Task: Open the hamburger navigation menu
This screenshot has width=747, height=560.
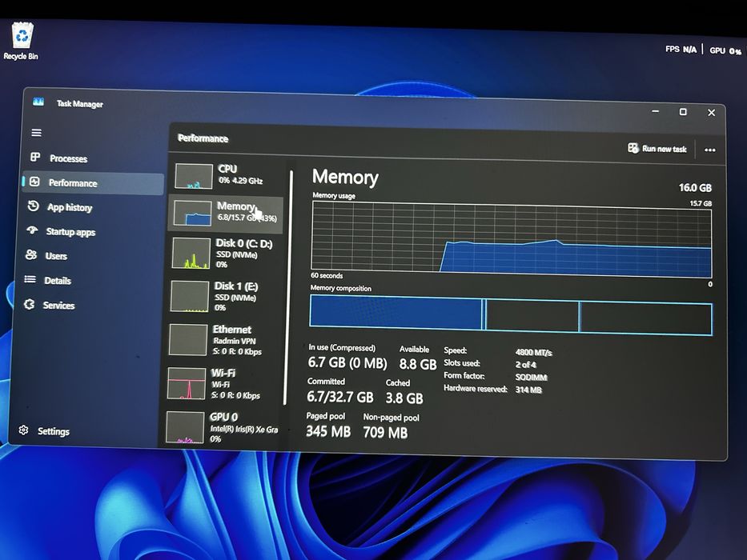Action: pyautogui.click(x=36, y=133)
